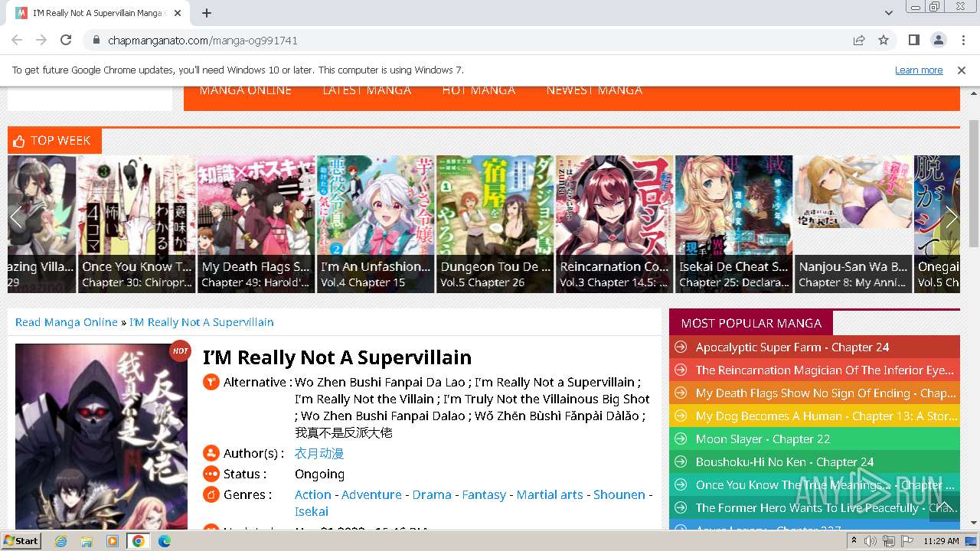The width and height of the screenshot is (980, 551).
Task: Open the Shounen genre link
Action: pyautogui.click(x=619, y=495)
